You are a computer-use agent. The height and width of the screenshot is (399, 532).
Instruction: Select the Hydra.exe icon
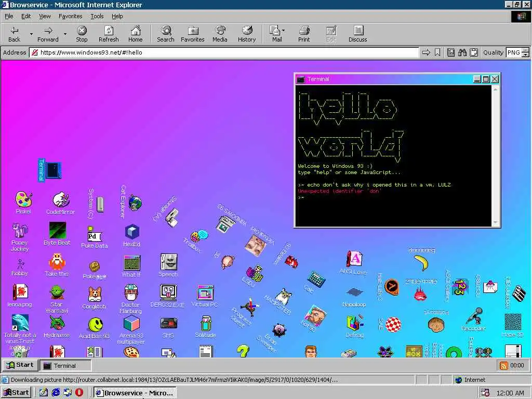click(57, 326)
